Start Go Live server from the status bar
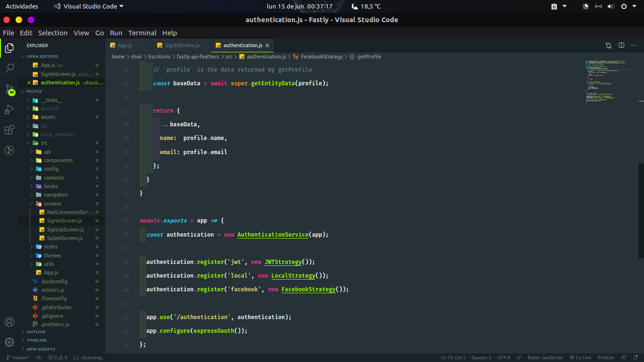This screenshot has width=644, height=362. (581, 357)
